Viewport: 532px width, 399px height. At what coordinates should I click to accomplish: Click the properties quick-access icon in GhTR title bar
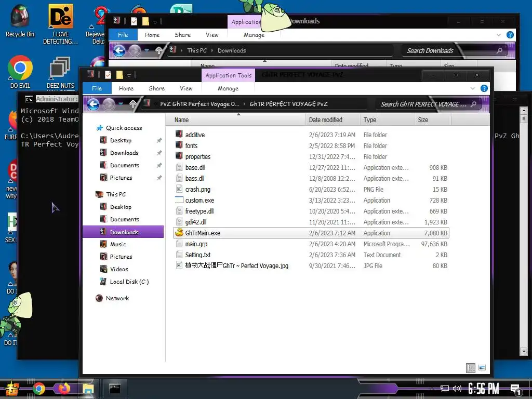[x=108, y=75]
